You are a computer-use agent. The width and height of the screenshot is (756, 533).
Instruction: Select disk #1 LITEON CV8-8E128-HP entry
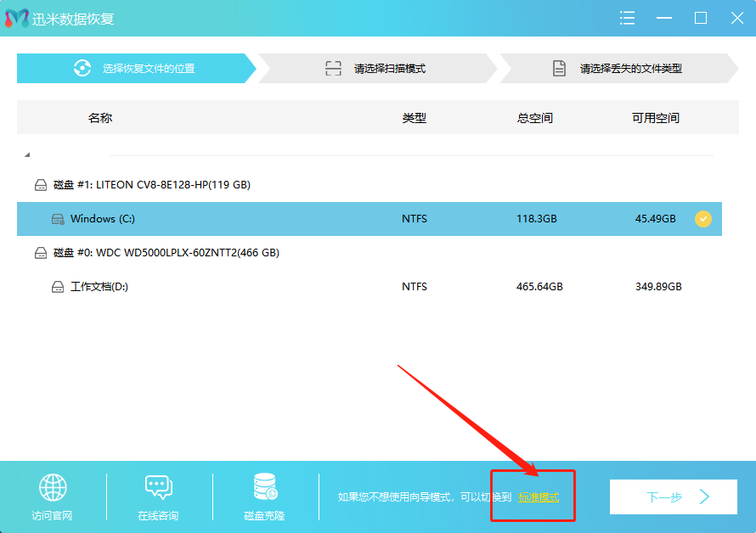151,184
